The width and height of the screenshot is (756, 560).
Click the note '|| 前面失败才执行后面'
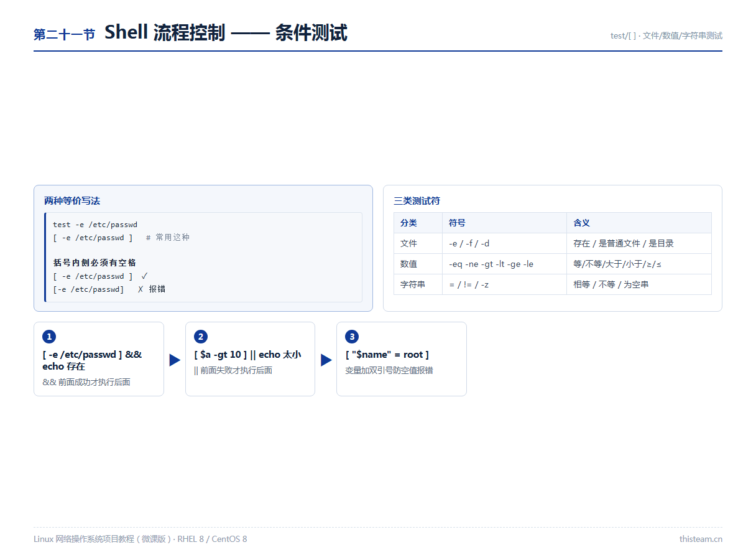click(233, 370)
